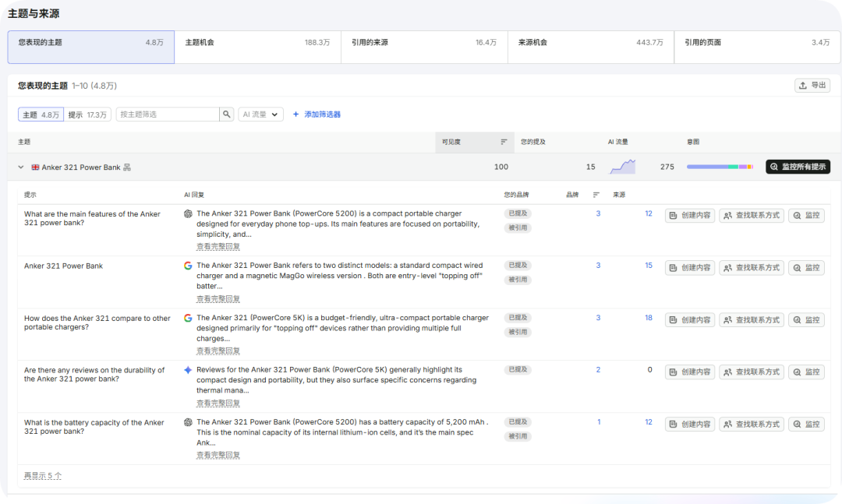842x504 pixels.
Task: Click source count 15 in Anker 321 Power Bank row
Action: click(649, 266)
